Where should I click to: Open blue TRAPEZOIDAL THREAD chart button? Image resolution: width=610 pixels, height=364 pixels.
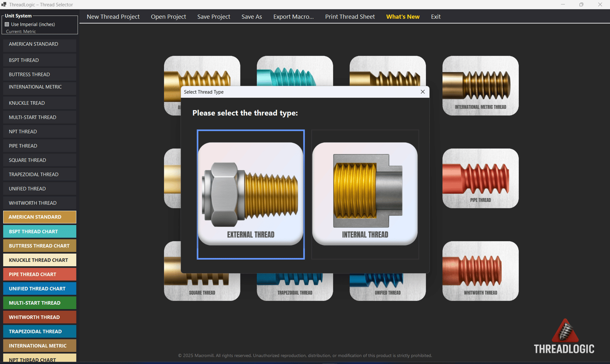39,331
